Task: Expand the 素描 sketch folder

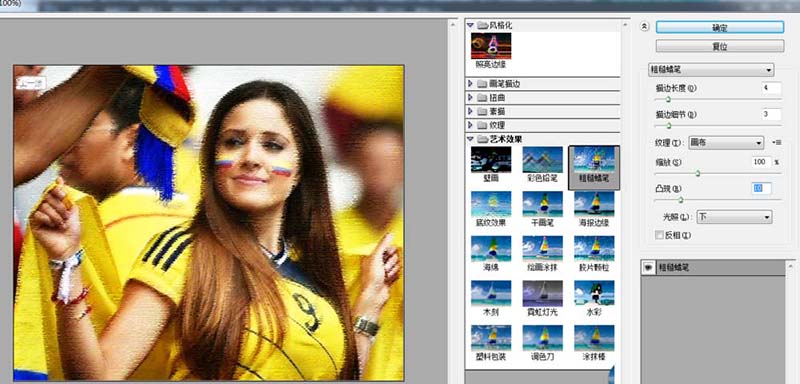Action: click(x=470, y=111)
